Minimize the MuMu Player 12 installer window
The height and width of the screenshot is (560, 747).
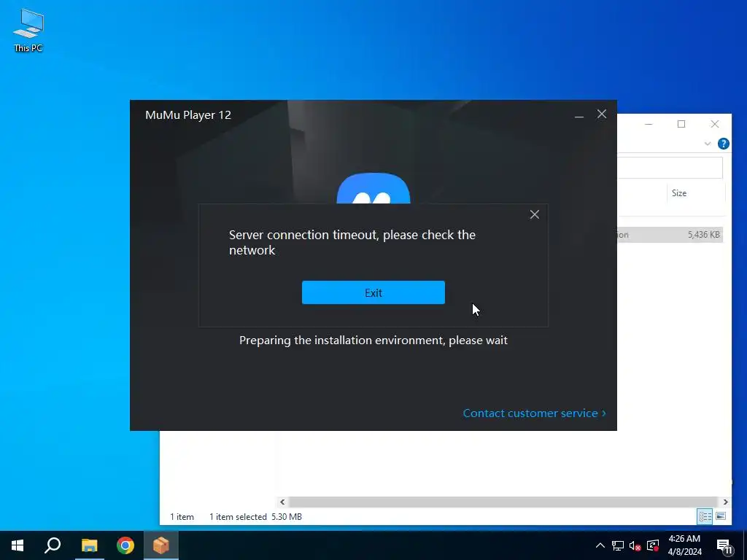pyautogui.click(x=578, y=114)
